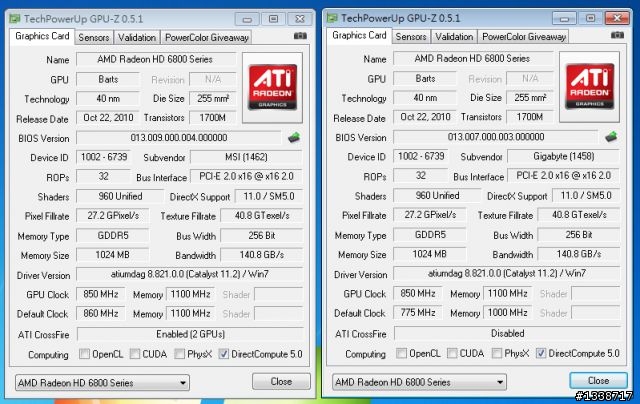
Task: Select Graphics Card tab in left window
Action: click(x=42, y=36)
